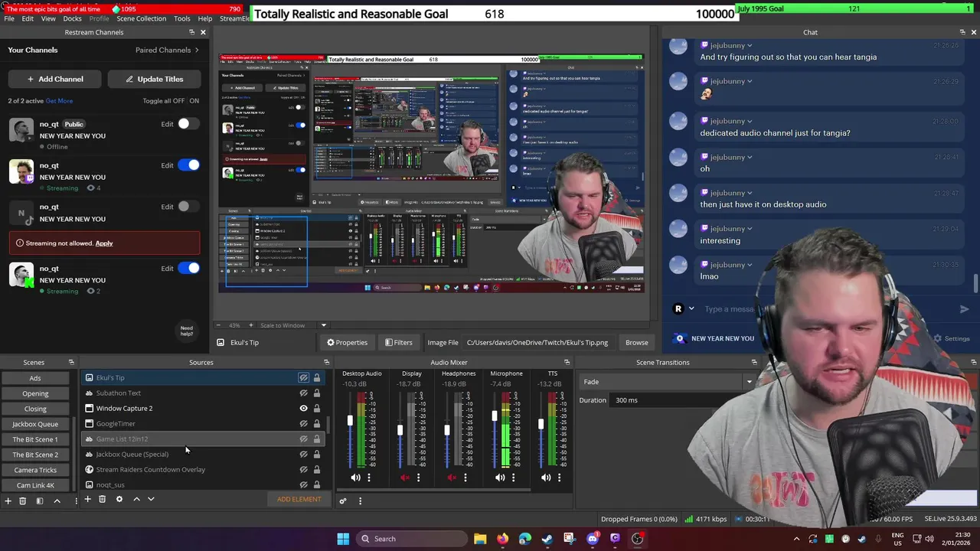
Task: Open File Explorer from the taskbar
Action: [480, 539]
